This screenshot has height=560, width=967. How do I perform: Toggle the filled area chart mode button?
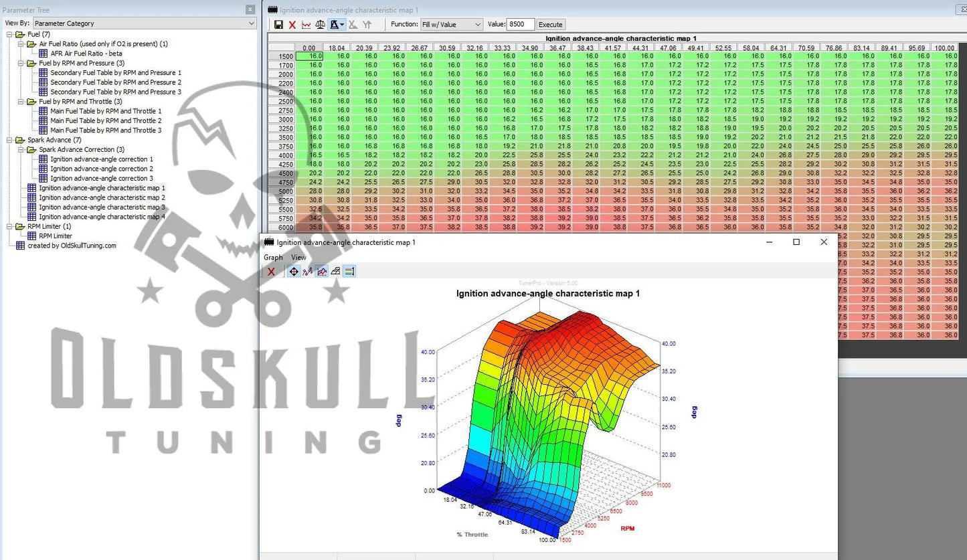322,272
